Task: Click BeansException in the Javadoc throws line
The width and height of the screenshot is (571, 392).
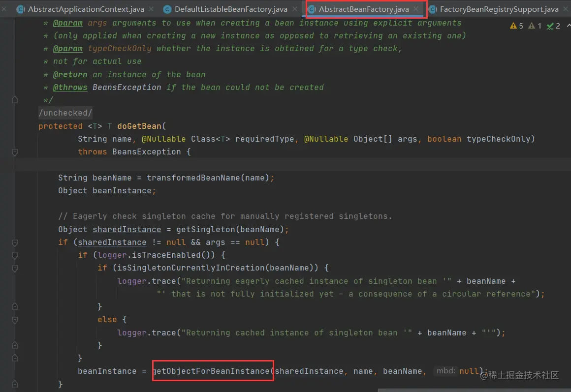Action: (x=127, y=88)
